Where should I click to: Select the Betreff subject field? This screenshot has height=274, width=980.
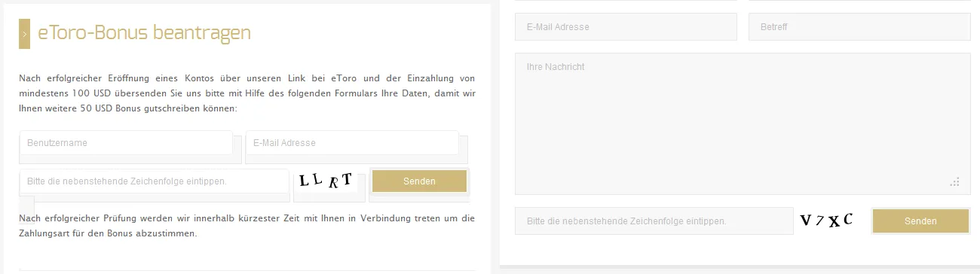859,27
